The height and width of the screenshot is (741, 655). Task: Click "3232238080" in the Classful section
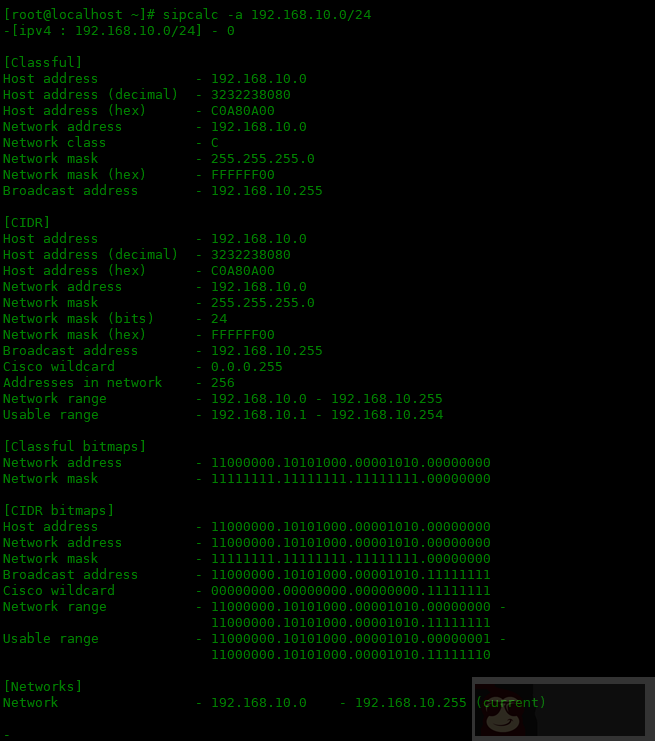click(x=250, y=95)
